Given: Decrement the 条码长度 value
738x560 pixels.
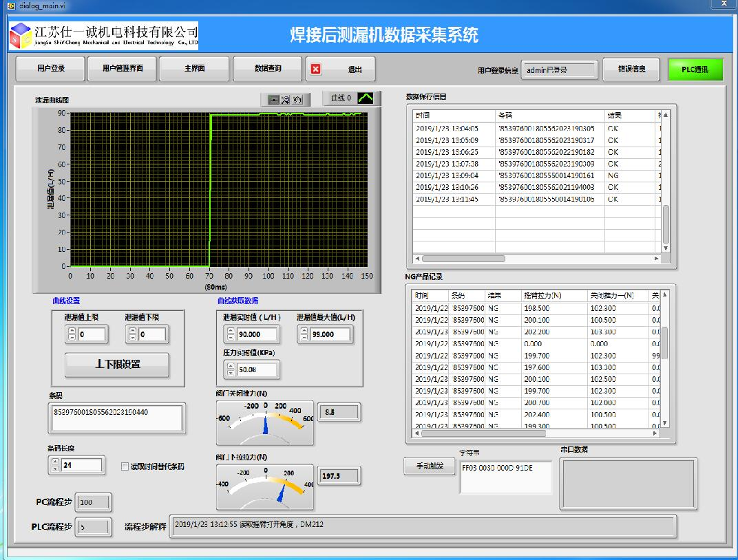Looking at the screenshot, I should pyautogui.click(x=55, y=468).
